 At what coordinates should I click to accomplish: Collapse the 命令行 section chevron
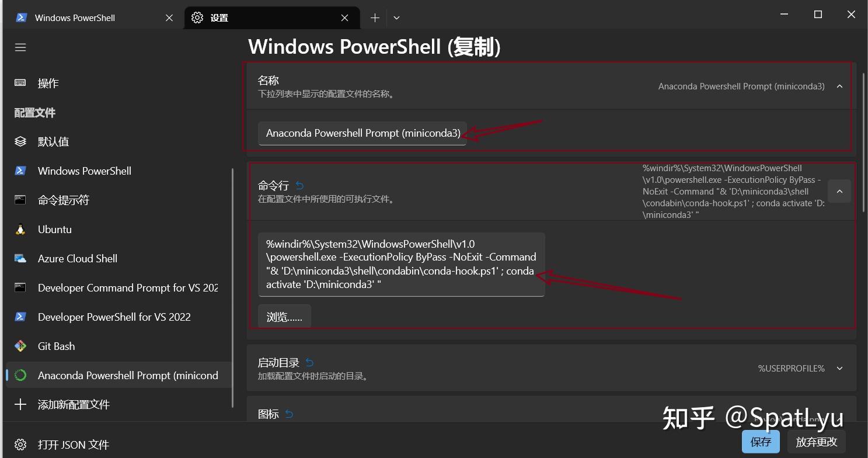point(839,191)
